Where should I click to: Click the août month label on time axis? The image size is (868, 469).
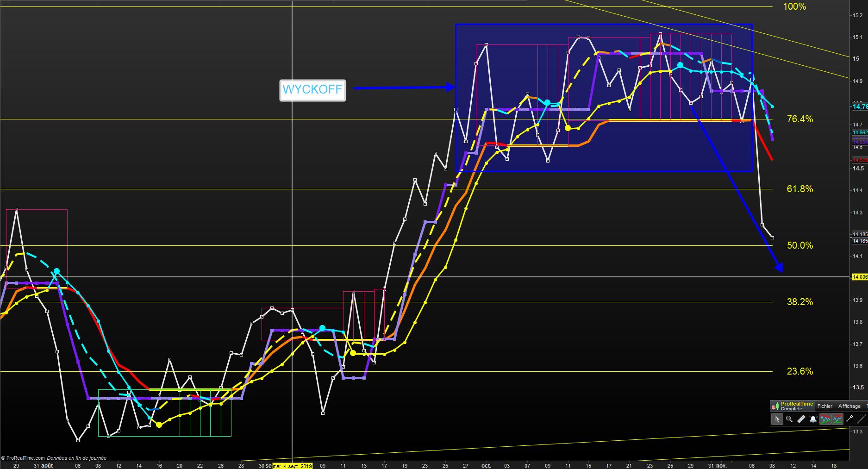point(47,465)
